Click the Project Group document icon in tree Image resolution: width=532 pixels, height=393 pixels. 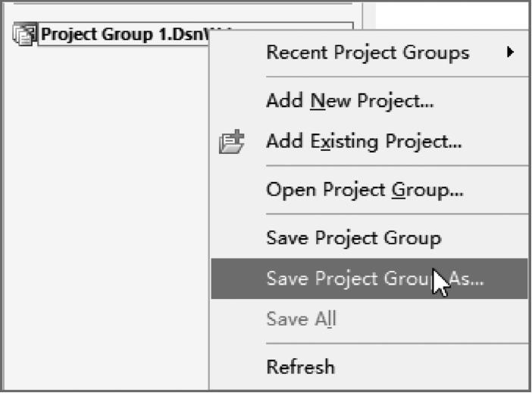tap(23, 35)
